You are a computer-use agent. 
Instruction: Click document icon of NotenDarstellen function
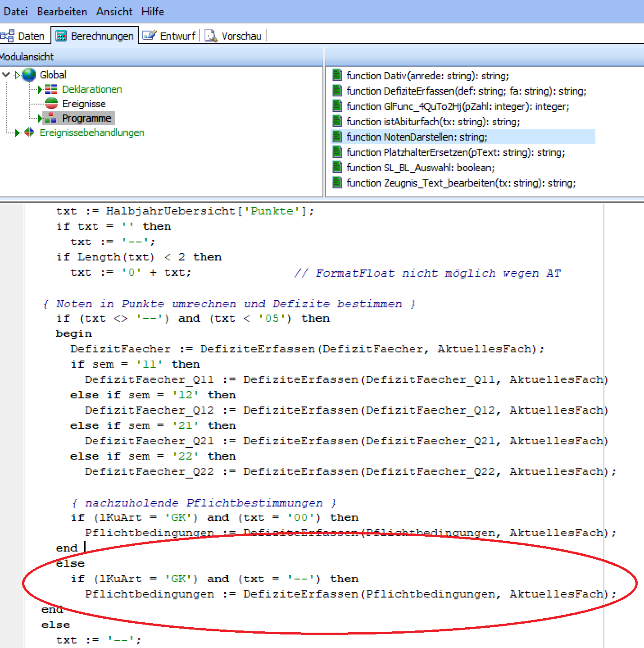(x=337, y=137)
